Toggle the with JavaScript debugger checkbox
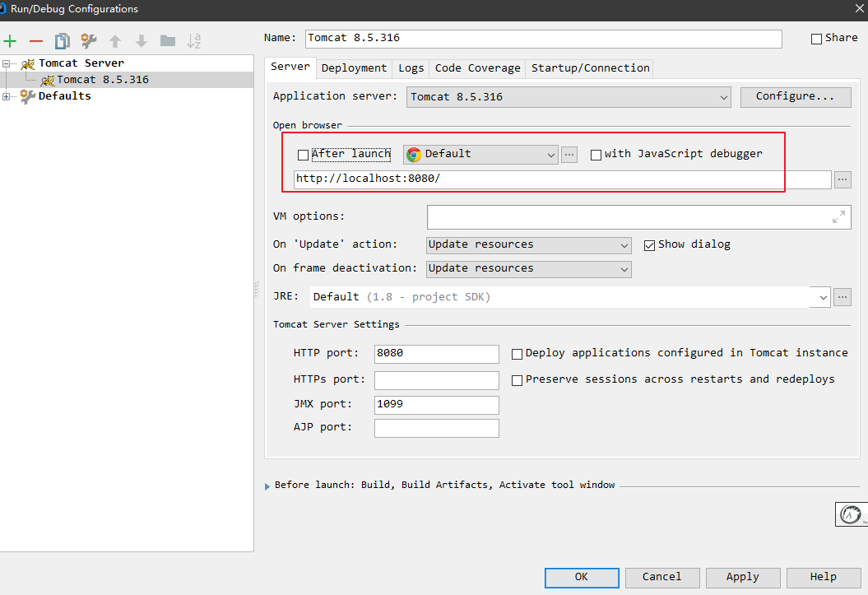 pyautogui.click(x=596, y=155)
